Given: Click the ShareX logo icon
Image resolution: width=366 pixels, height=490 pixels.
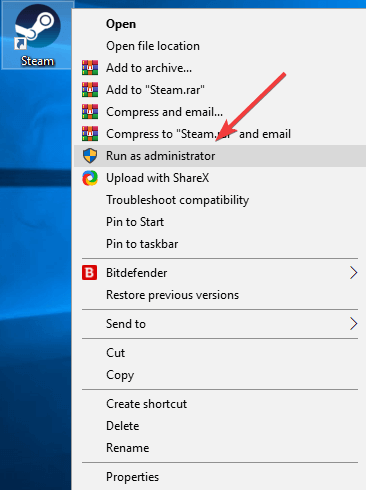Looking at the screenshot, I should click(x=90, y=178).
